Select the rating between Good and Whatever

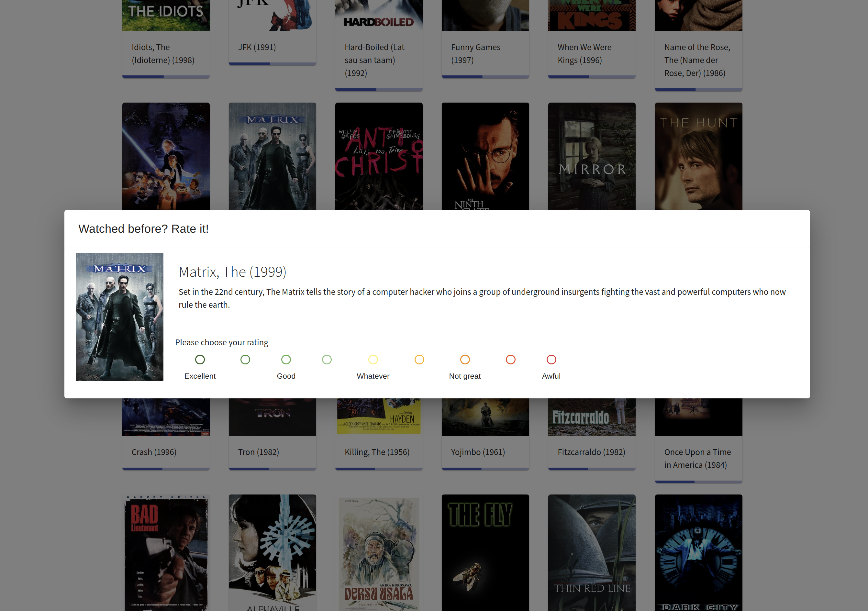coord(327,360)
